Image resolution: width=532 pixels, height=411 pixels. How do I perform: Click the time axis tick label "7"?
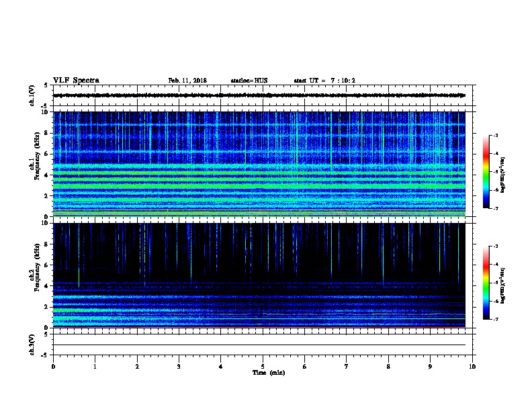[347, 367]
